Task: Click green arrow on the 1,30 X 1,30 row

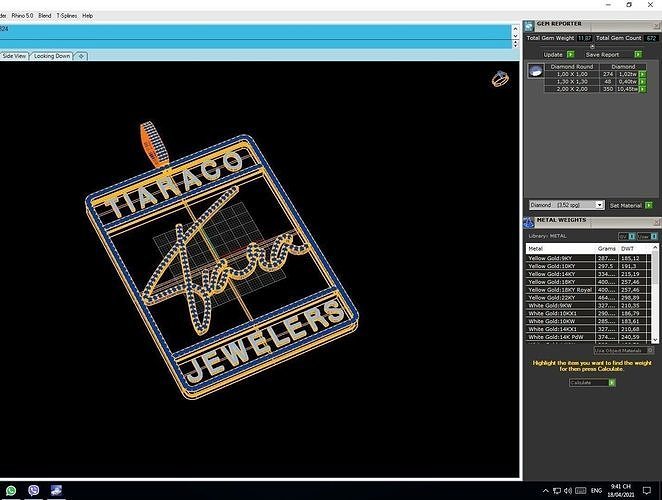Action: coord(642,82)
